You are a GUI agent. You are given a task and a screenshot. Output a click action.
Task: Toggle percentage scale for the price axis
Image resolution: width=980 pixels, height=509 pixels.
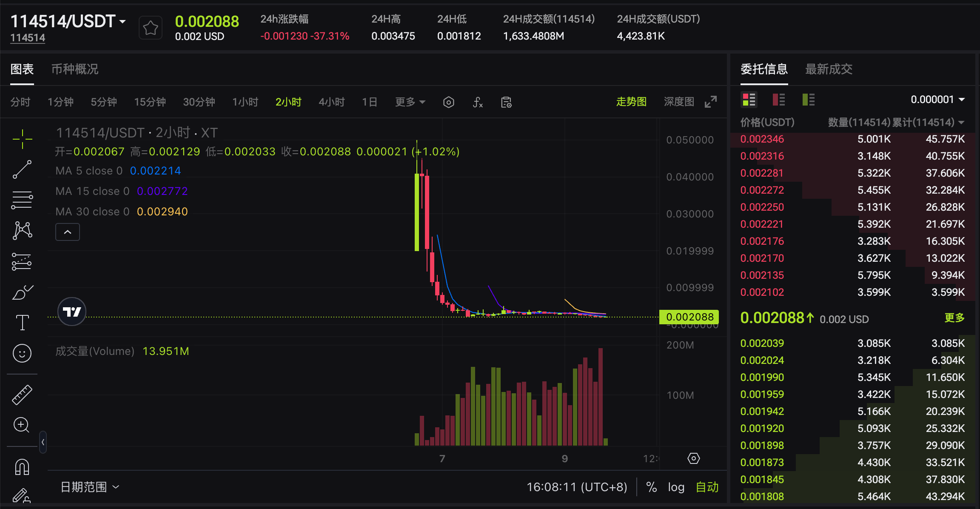[x=651, y=487]
